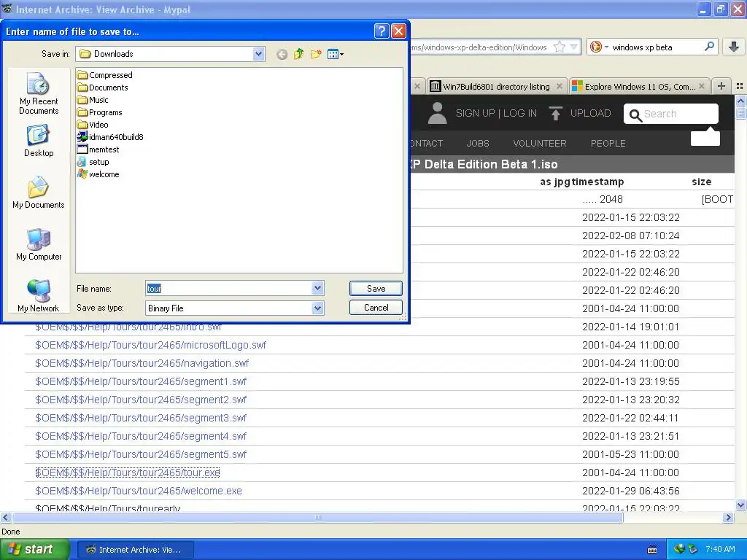Open the Compressed folder
Viewport: 747px width, 560px height.
point(105,75)
